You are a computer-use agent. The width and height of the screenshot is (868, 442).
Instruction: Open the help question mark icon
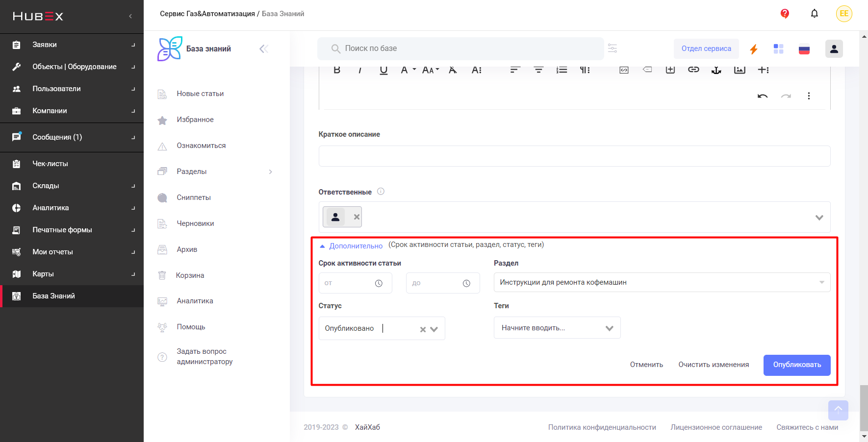tap(785, 14)
